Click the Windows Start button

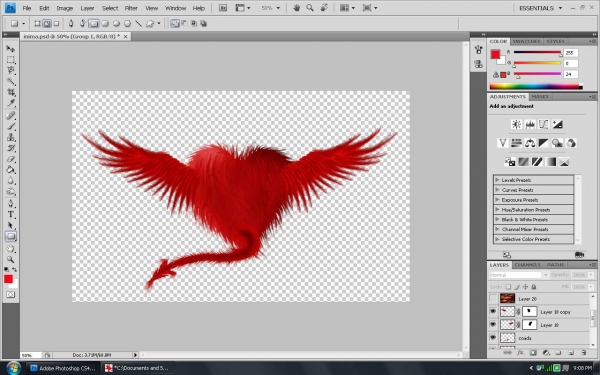13,368
